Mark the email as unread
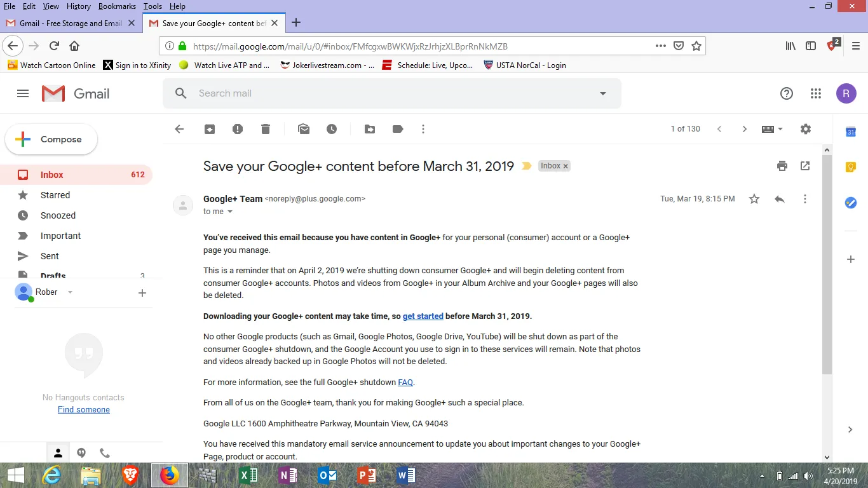 click(x=304, y=129)
